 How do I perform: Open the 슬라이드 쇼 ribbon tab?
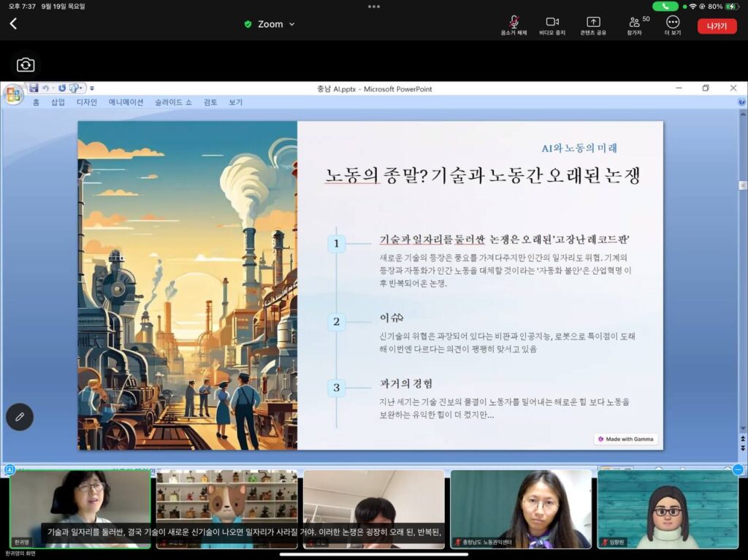click(173, 102)
